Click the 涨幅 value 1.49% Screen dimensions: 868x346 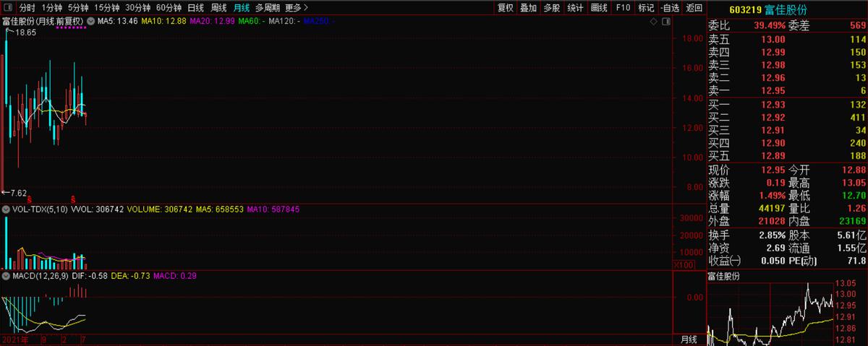click(770, 196)
